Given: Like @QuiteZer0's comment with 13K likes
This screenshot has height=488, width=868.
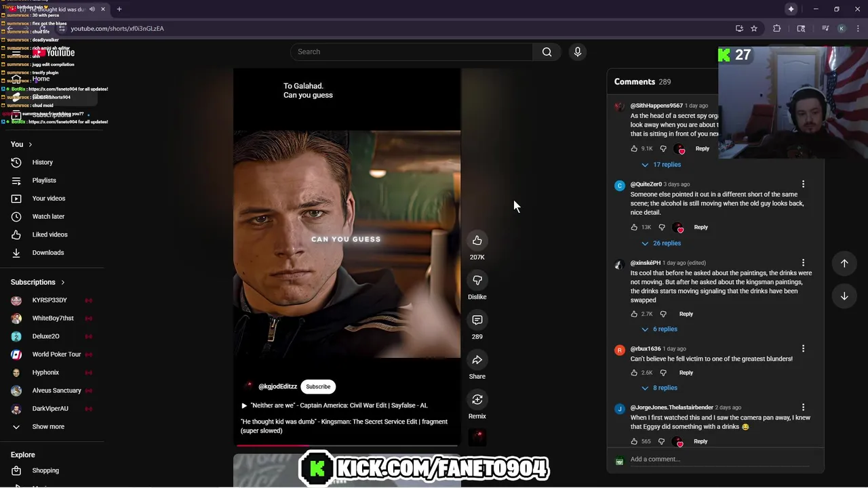Looking at the screenshot, I should [x=634, y=227].
